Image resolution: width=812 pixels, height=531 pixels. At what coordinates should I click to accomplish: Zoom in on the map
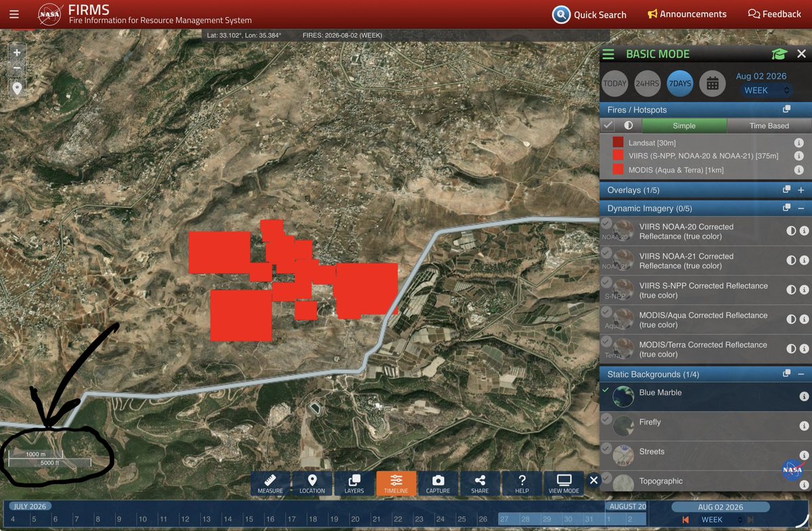pos(17,52)
